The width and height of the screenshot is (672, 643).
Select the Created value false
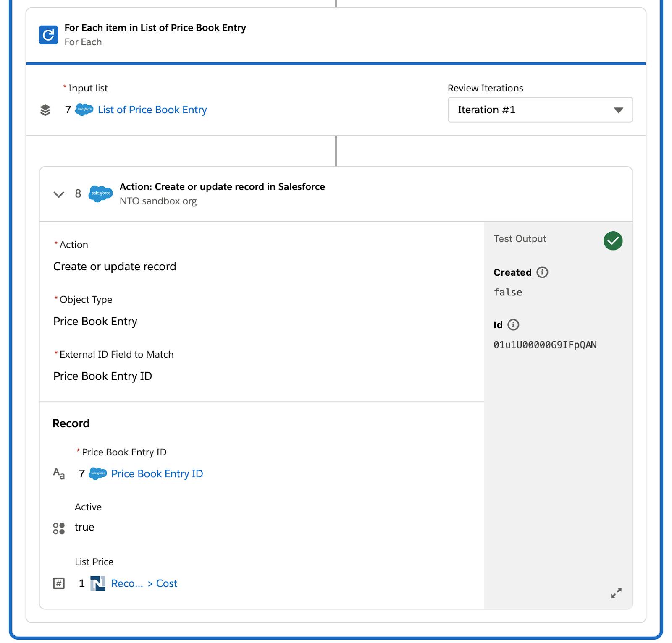pos(508,293)
